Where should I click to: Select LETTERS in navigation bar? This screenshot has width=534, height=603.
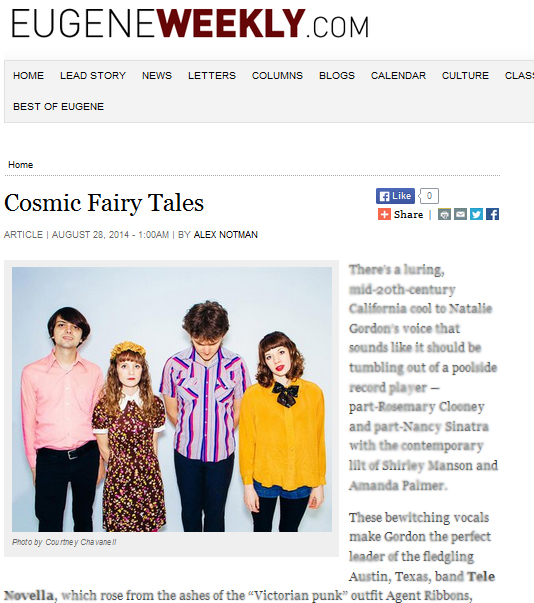click(212, 75)
